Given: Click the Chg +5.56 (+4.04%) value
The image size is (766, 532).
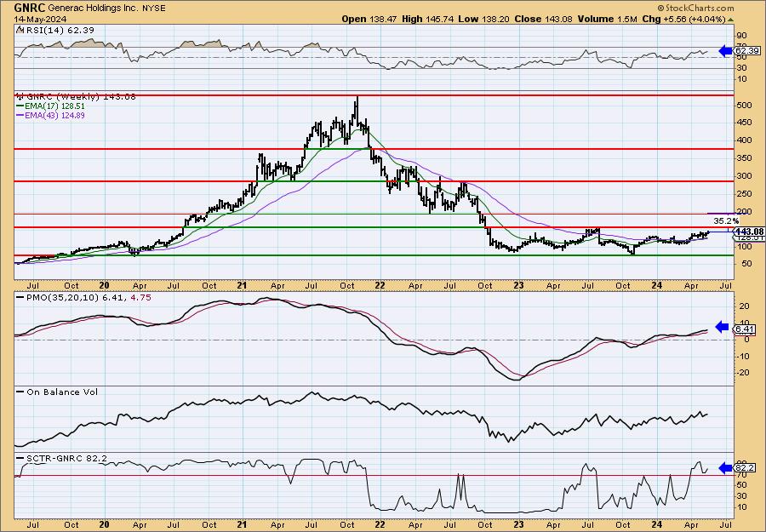Looking at the screenshot, I should point(683,19).
